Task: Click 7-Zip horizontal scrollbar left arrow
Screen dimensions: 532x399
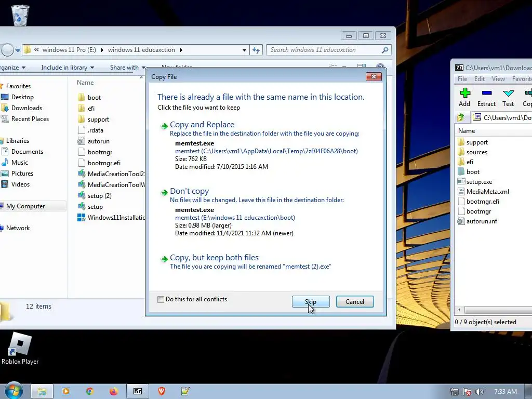Action: click(459, 310)
